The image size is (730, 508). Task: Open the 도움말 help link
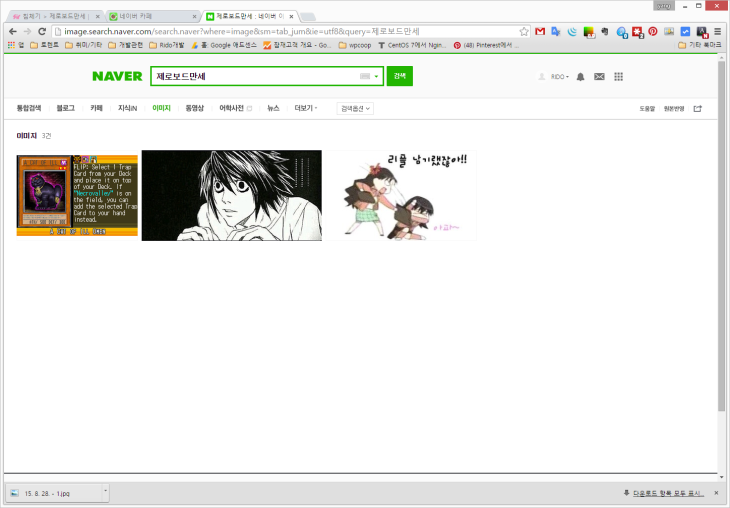pos(647,108)
